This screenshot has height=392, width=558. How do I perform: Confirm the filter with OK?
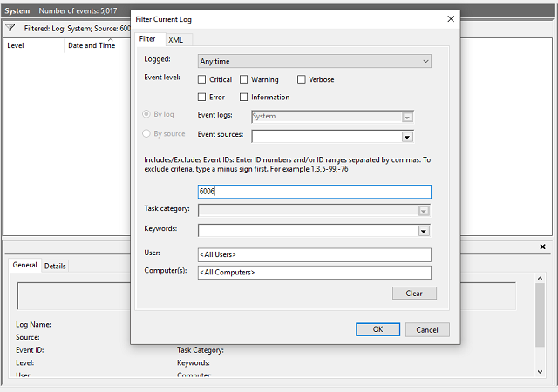point(378,329)
